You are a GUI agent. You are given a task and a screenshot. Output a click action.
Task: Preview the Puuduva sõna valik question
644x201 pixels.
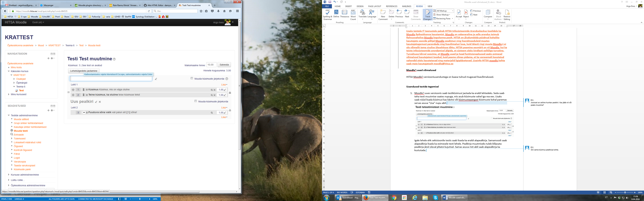click(x=211, y=113)
